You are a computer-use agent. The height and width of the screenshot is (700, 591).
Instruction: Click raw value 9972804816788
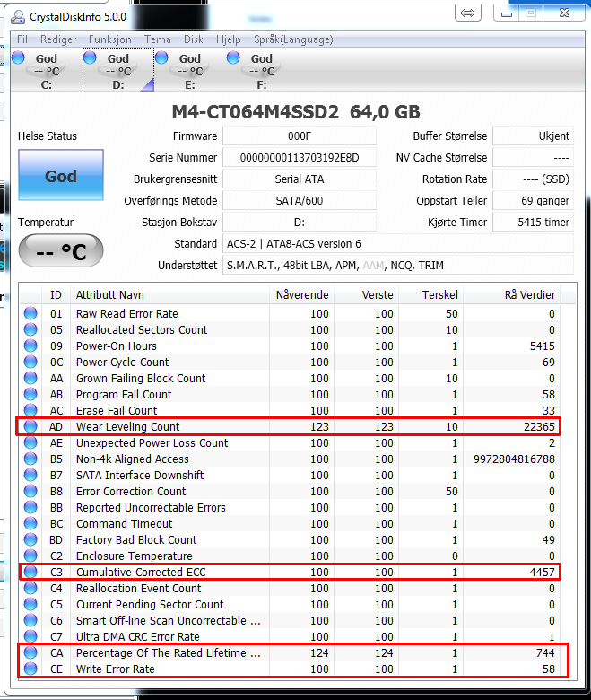(x=514, y=459)
